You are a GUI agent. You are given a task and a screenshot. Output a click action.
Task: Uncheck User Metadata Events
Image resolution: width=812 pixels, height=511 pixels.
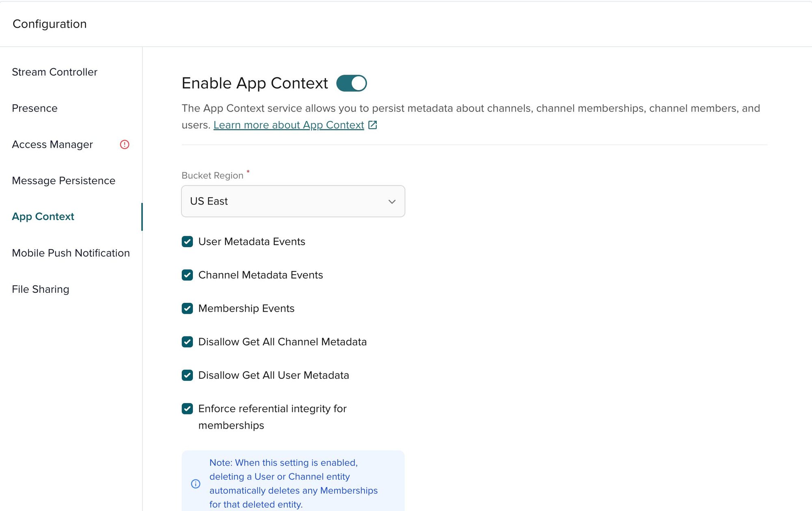[187, 241]
